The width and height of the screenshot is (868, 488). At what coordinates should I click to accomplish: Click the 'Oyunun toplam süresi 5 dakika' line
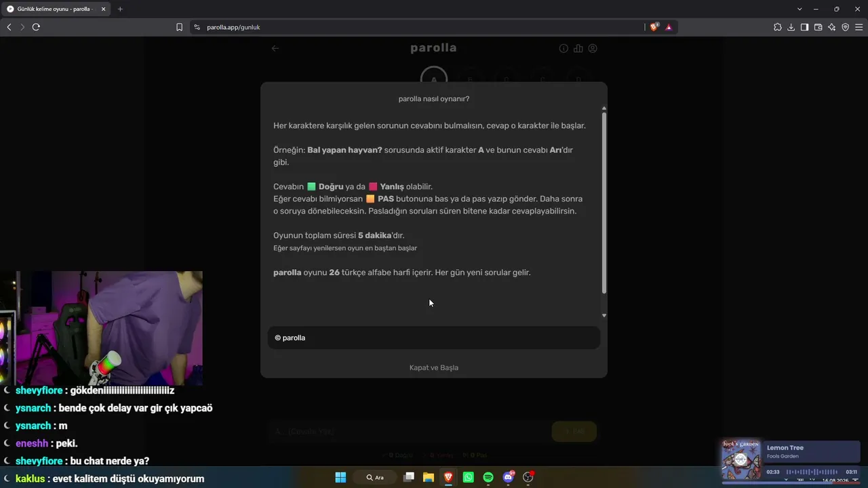[338, 235]
